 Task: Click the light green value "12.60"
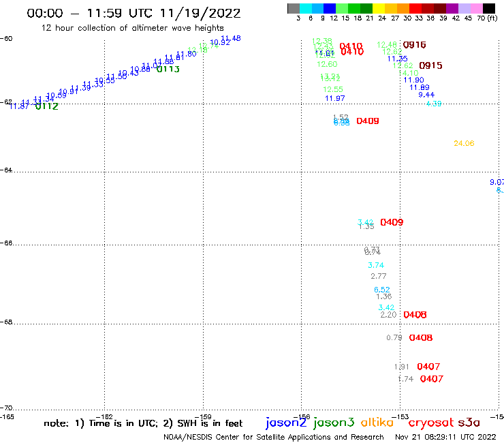coord(327,64)
